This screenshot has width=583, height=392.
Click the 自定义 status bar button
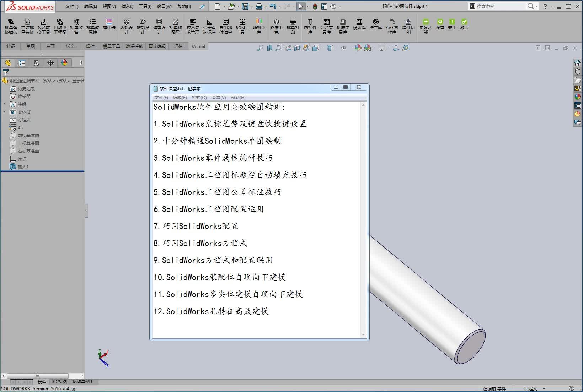point(530,388)
